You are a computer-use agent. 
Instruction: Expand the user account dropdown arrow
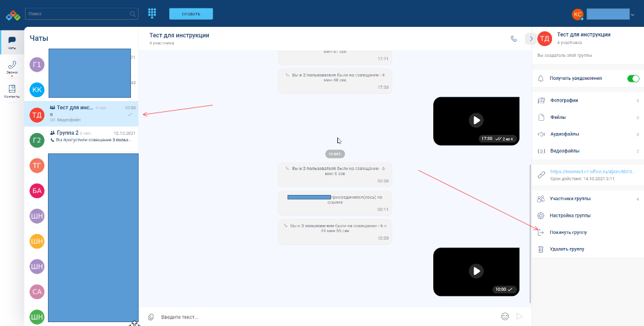[x=632, y=15]
